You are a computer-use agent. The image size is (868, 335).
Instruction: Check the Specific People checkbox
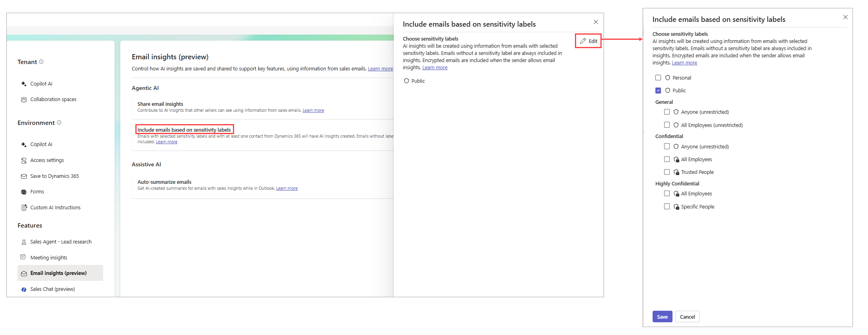[x=667, y=206]
